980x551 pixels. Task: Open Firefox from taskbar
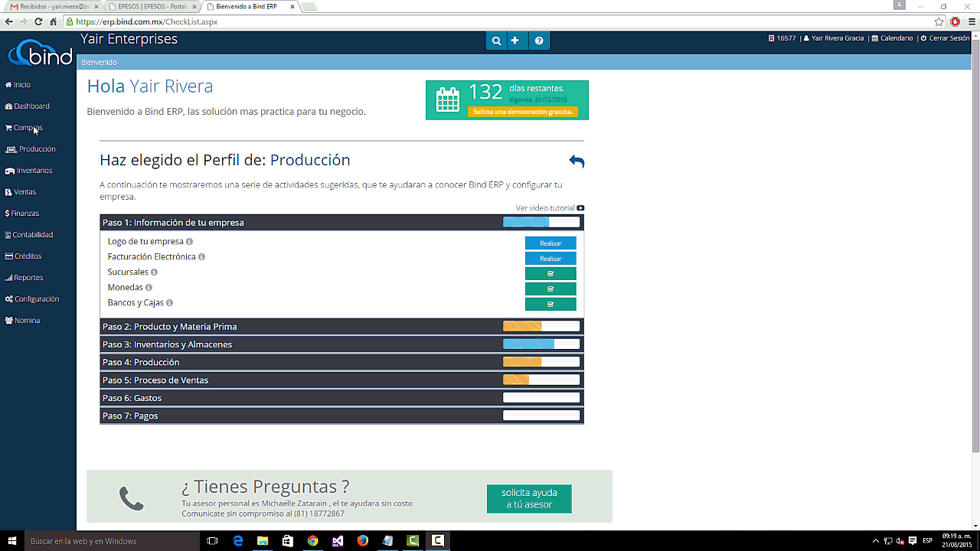pyautogui.click(x=362, y=541)
